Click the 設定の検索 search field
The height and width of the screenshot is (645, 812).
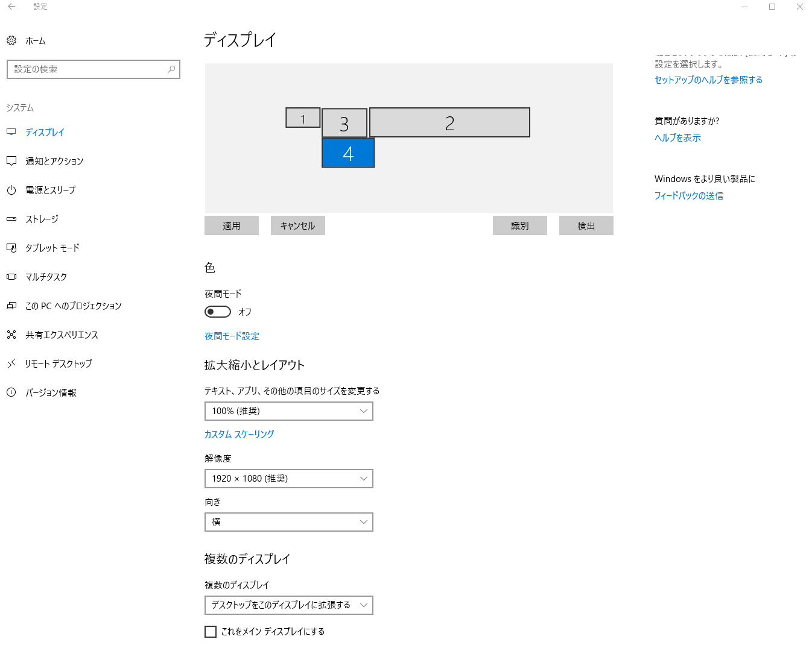click(94, 69)
